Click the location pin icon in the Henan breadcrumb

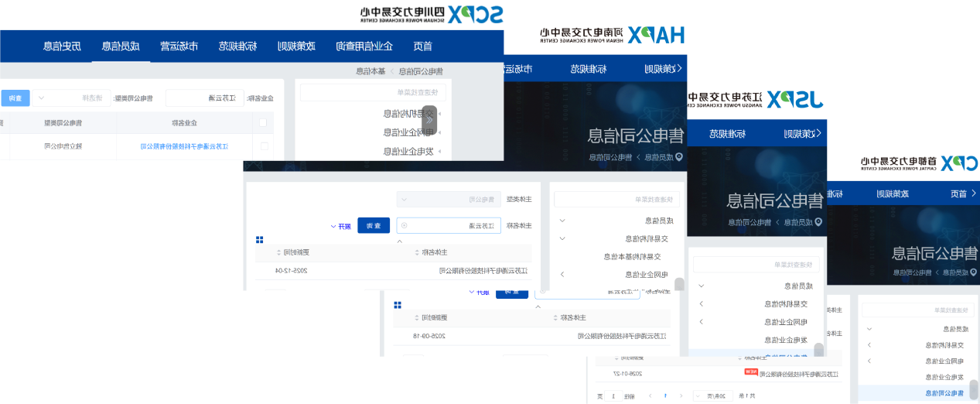(x=679, y=157)
